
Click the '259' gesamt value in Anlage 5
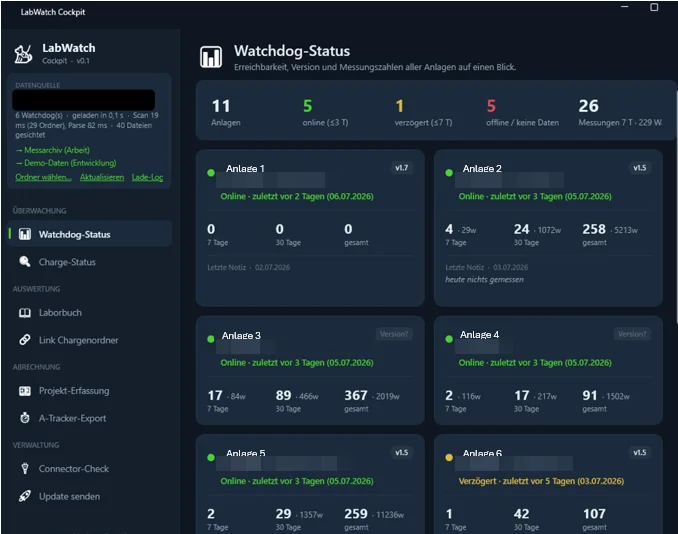click(x=355, y=514)
